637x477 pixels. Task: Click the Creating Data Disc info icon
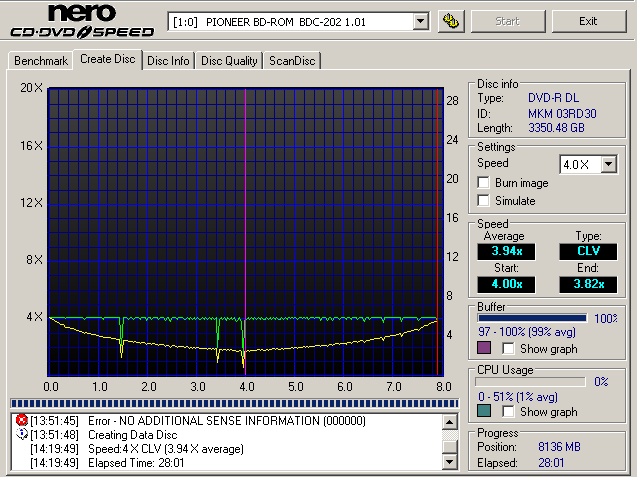point(22,435)
